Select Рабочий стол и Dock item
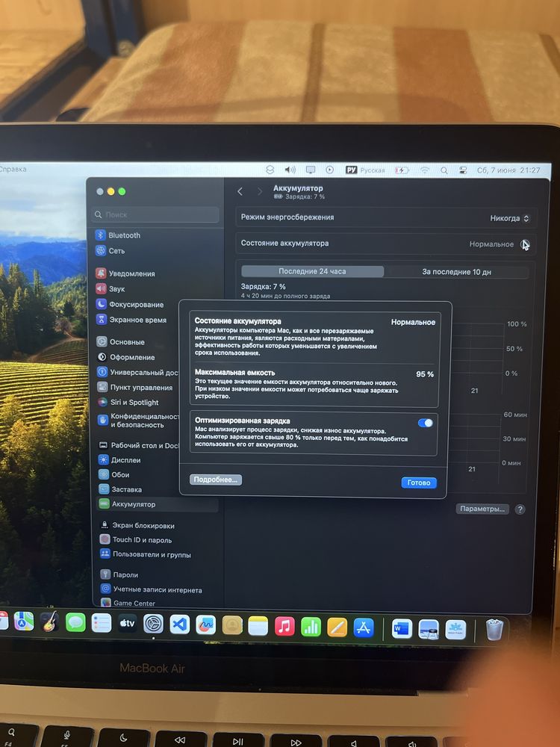 [x=139, y=445]
